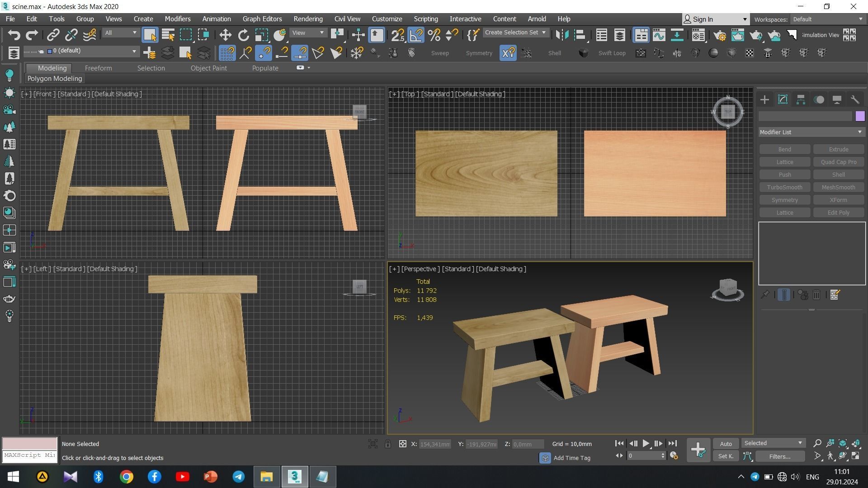This screenshot has height=488, width=868.
Task: Open the Scene Explorer layers icon
Action: (x=14, y=53)
